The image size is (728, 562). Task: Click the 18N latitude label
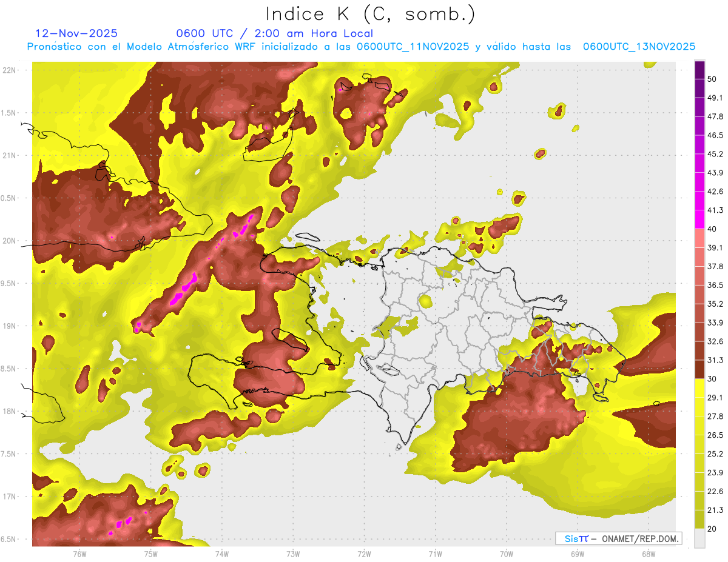tap(10, 411)
